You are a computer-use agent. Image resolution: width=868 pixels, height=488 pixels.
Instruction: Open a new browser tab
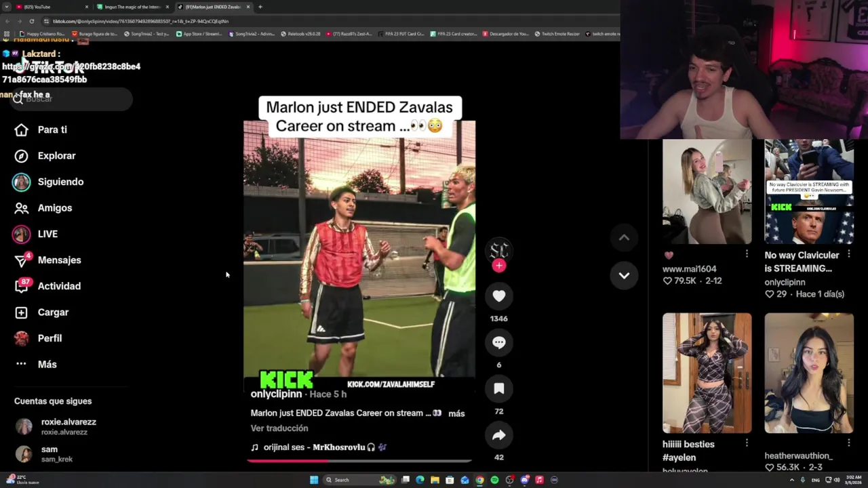click(x=260, y=7)
